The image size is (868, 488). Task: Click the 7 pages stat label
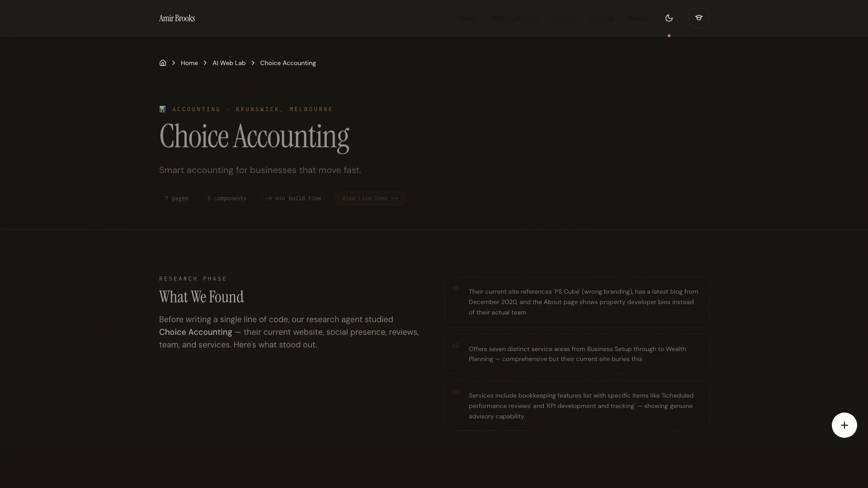point(177,198)
